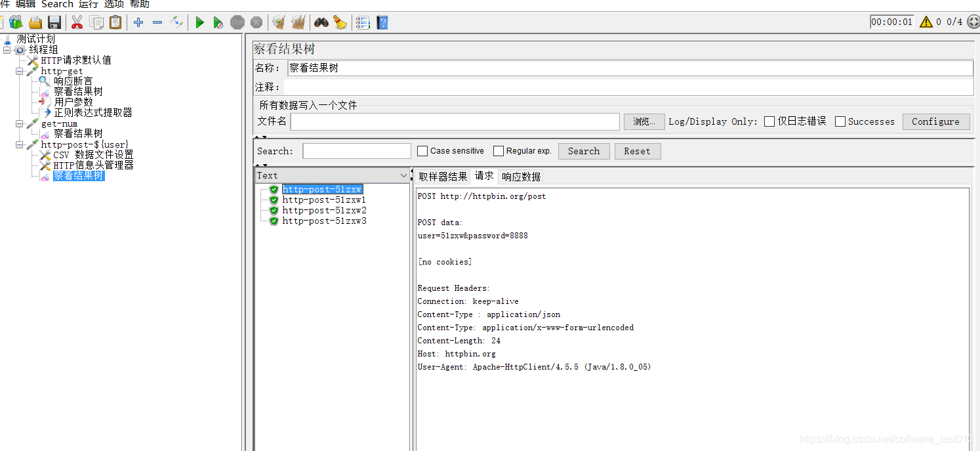Paste using the clipboard icon in the toolbar

(x=115, y=22)
